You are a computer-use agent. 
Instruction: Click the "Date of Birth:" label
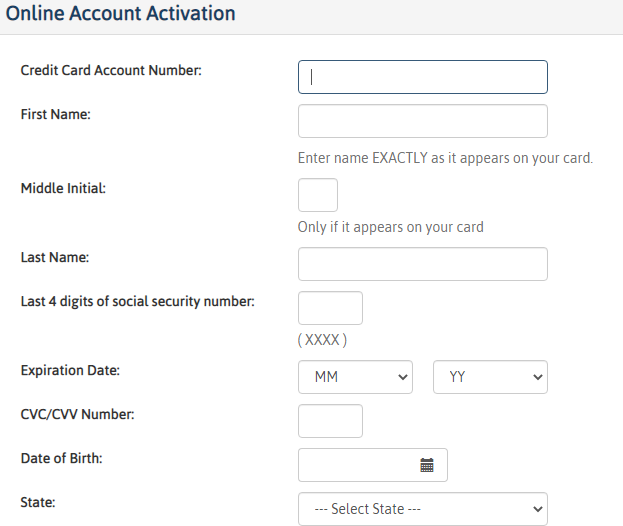point(61,458)
